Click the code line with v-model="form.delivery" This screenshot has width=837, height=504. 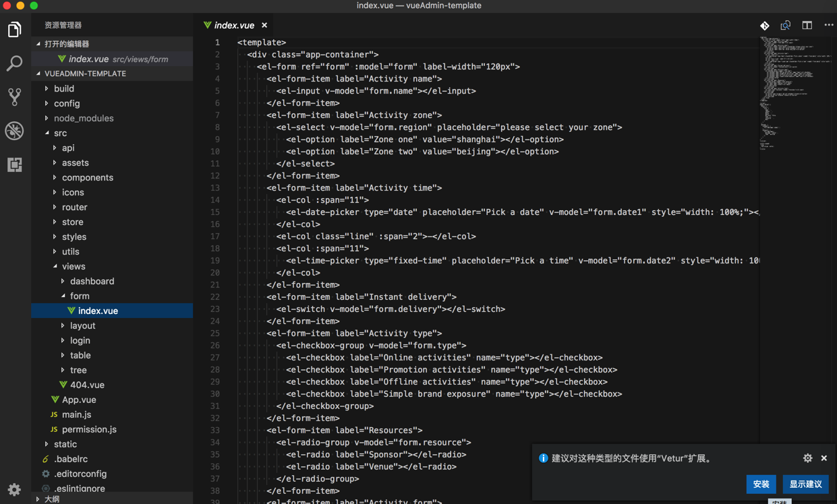[391, 309]
